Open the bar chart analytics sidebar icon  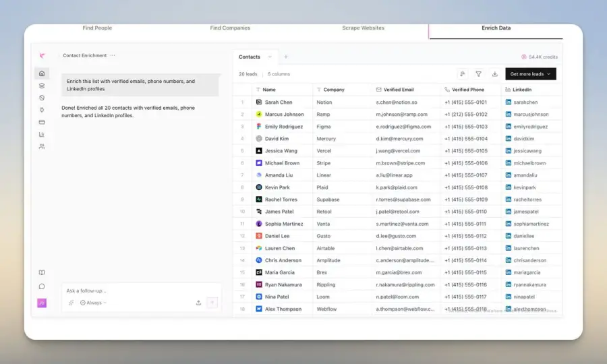[42, 135]
